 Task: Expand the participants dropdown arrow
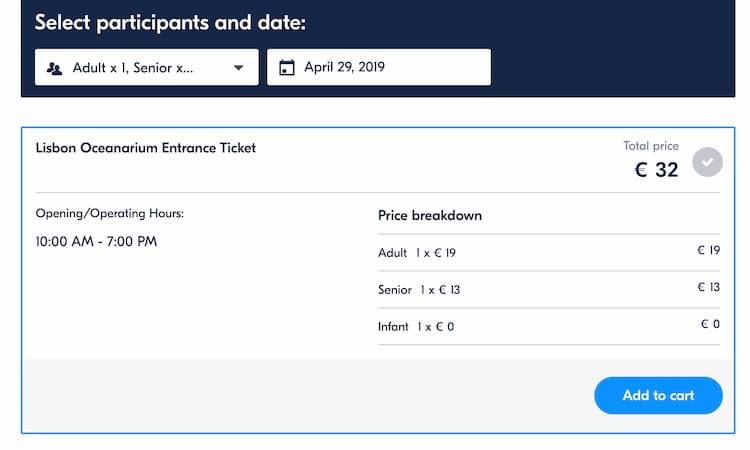pos(239,68)
